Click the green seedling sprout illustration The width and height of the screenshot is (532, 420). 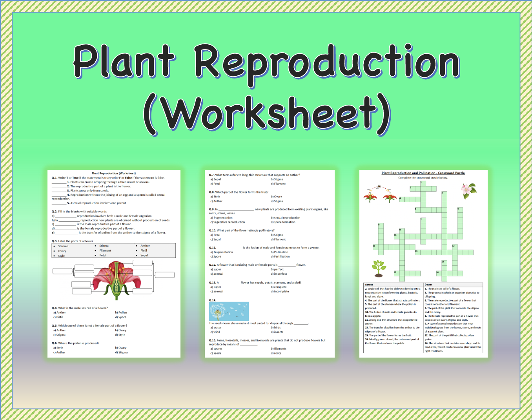(378, 268)
